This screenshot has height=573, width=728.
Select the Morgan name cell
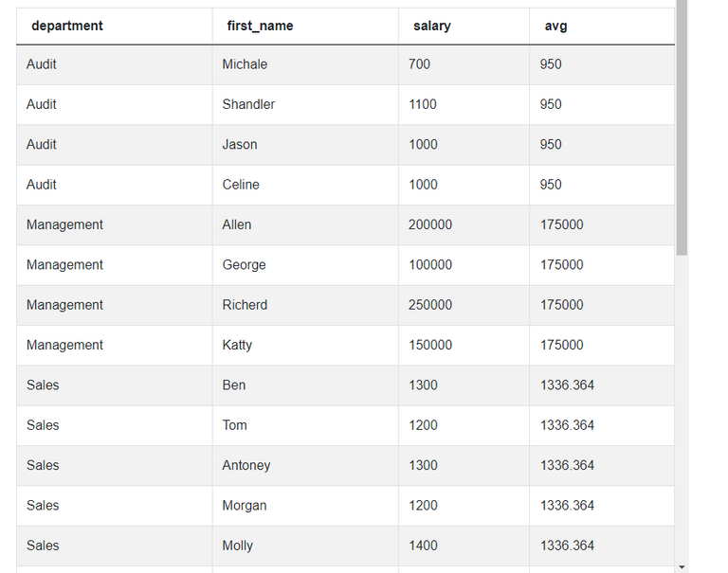pos(245,506)
